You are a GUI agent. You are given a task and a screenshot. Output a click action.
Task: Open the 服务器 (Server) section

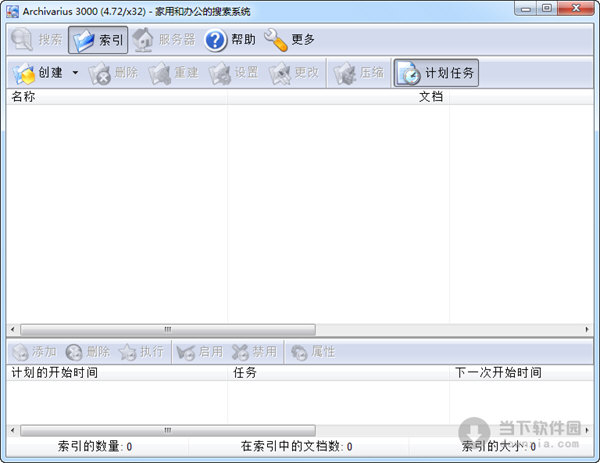tap(164, 40)
